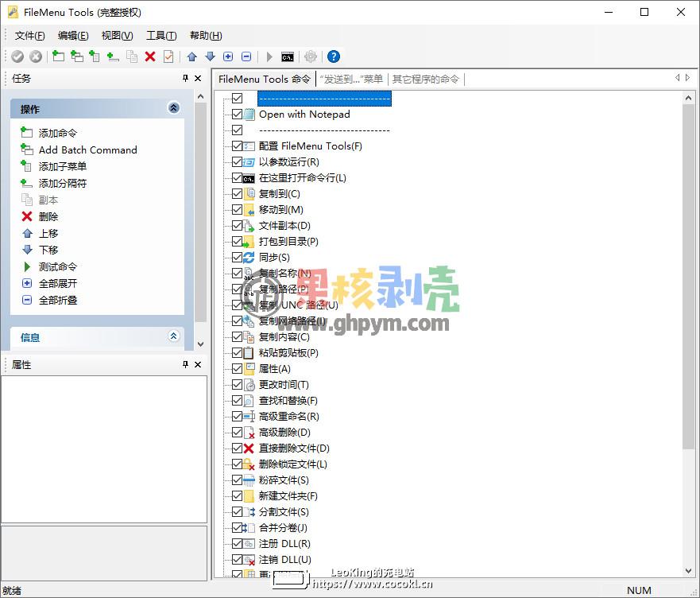Viewport: 700px width, 598px height.
Task: Click the Add Batch Command link
Action: [88, 149]
